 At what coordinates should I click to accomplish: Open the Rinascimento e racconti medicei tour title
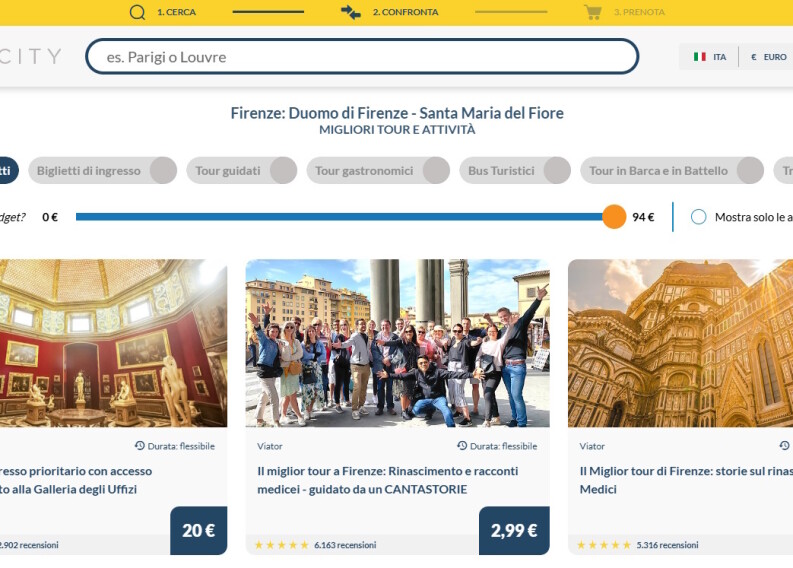pyautogui.click(x=387, y=480)
